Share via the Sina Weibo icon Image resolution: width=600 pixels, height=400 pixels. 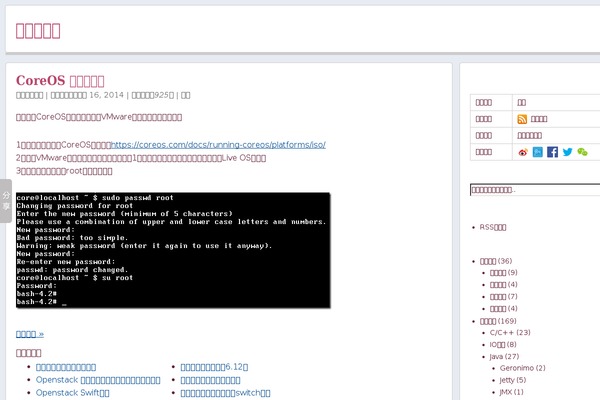point(523,152)
